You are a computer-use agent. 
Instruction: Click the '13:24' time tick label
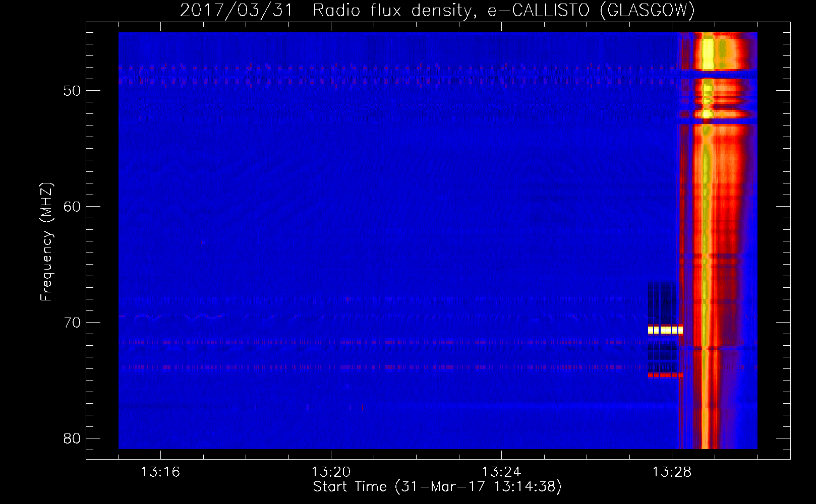501,472
